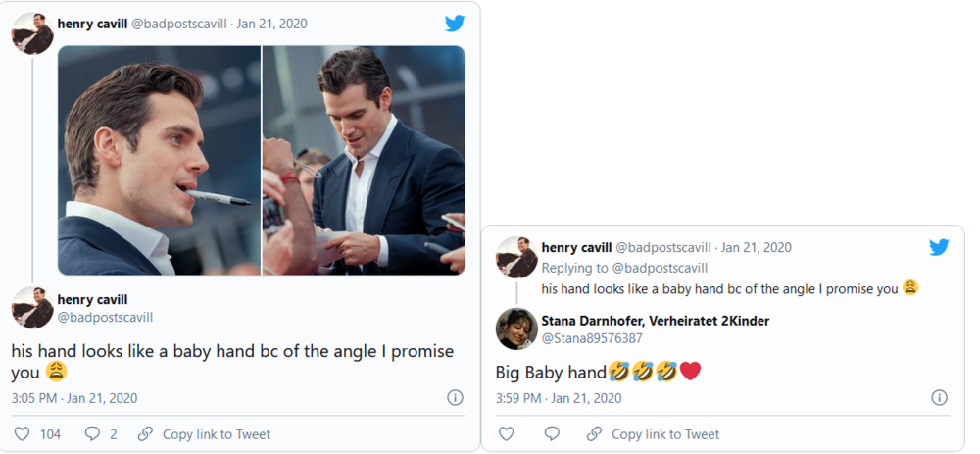
Task: Open the info icon beside the 3:59 PM timestamp
Action: (939, 398)
